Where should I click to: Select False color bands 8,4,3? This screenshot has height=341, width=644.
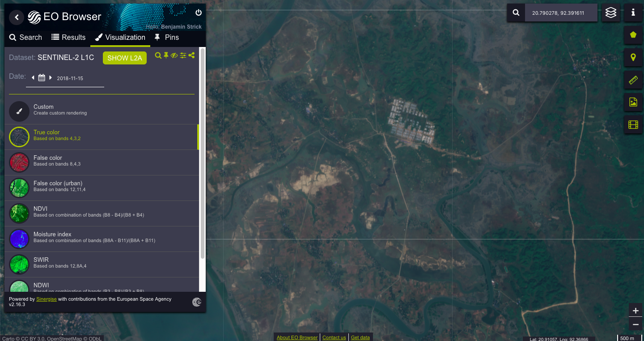(102, 162)
